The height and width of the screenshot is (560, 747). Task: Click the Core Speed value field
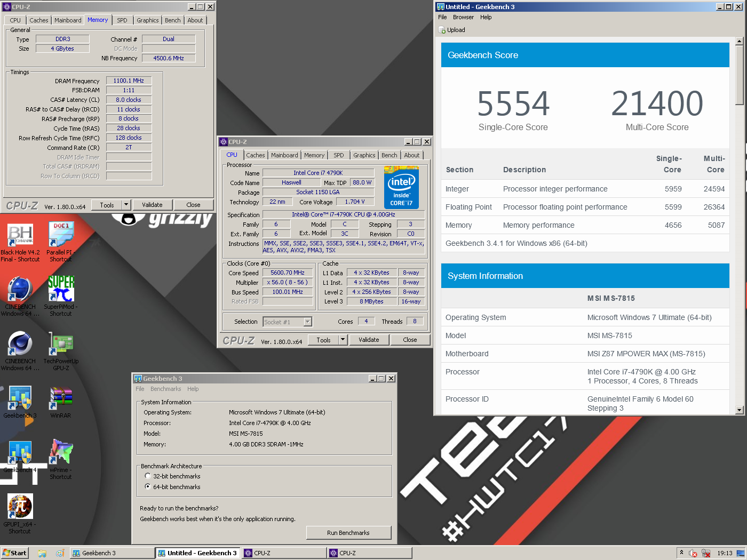(288, 273)
